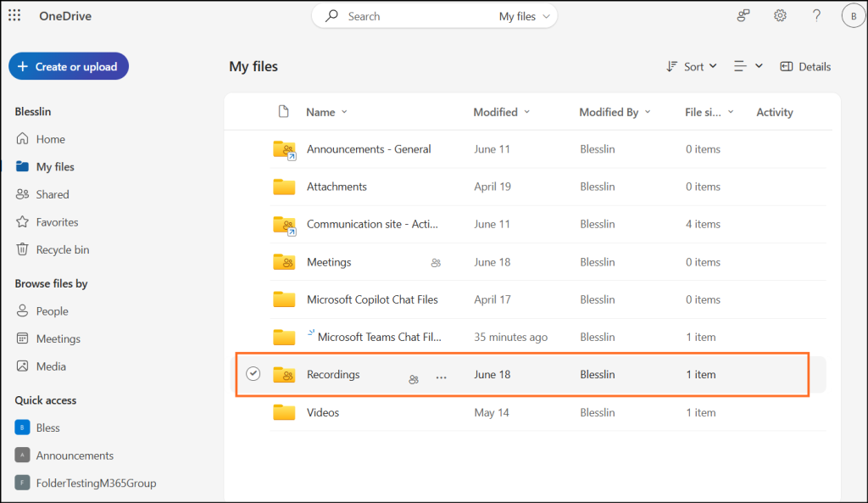Open the My files search scope dropdown
The height and width of the screenshot is (503, 868).
point(524,17)
